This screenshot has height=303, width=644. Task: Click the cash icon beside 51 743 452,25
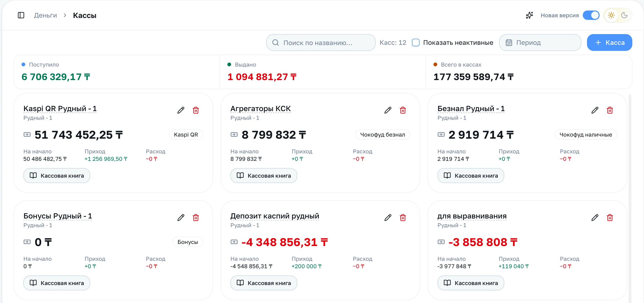(x=27, y=135)
